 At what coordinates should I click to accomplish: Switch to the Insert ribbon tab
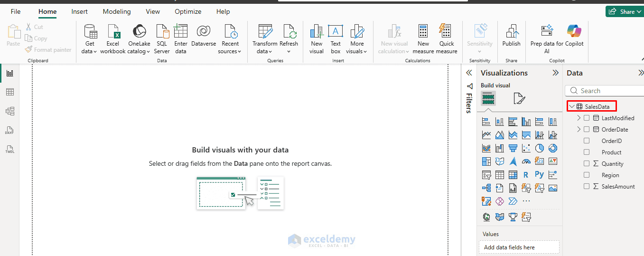(80, 11)
